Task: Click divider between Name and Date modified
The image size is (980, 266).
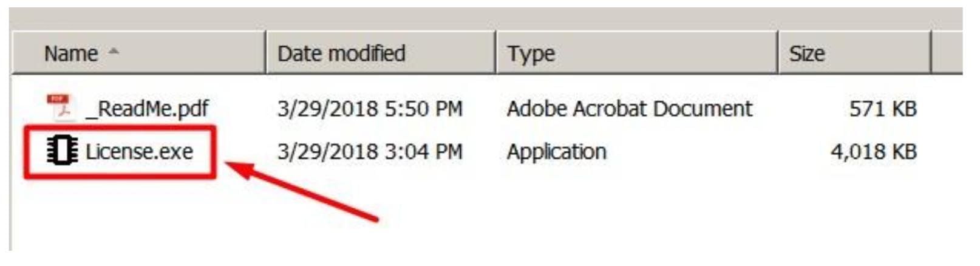Action: tap(266, 53)
